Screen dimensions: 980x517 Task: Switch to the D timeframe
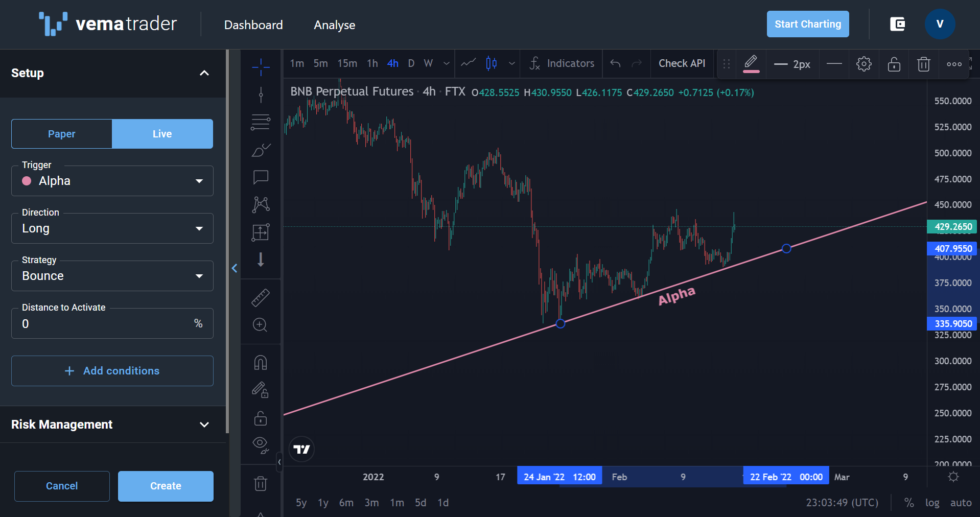pos(411,63)
